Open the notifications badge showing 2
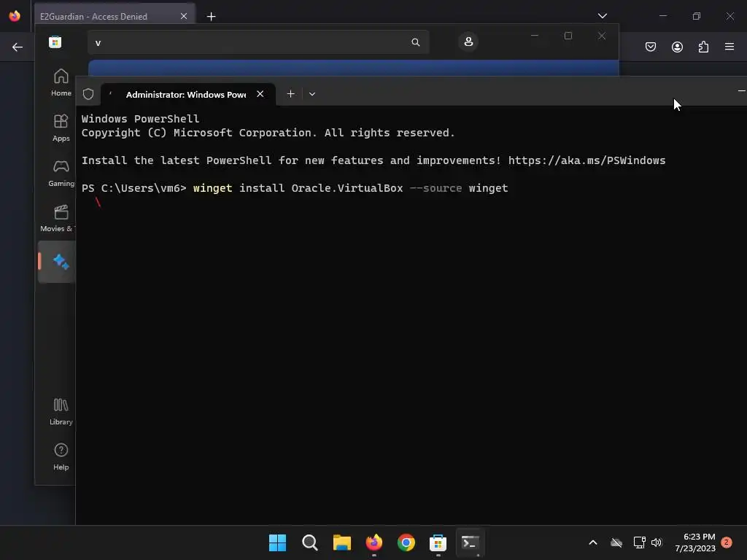Screen dimensions: 747x560 pos(727,542)
